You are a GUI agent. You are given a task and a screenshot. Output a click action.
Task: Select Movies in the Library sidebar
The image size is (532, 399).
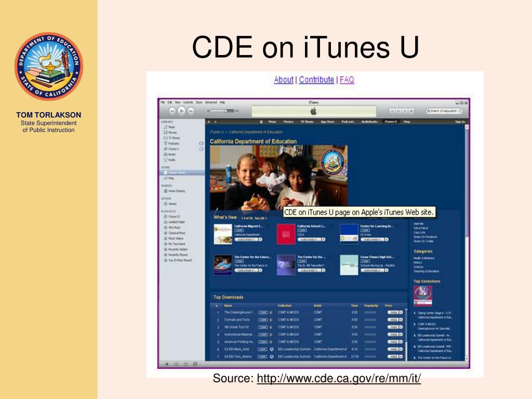170,132
